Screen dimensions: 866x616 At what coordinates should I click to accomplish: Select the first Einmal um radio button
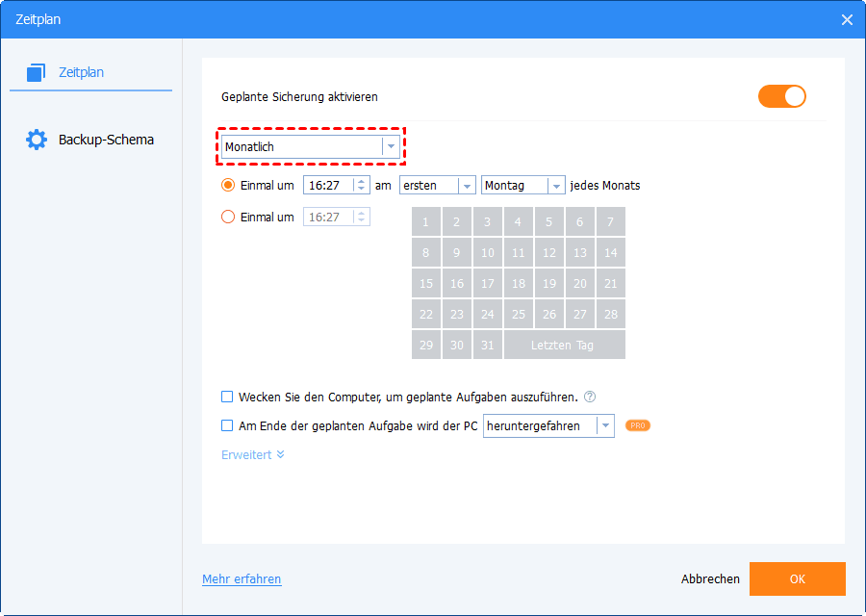(x=228, y=186)
